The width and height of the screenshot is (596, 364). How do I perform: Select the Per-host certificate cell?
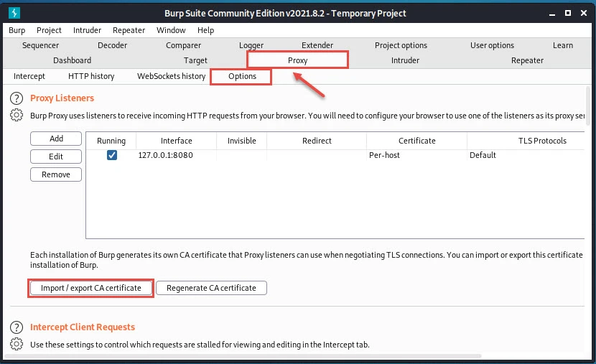(x=417, y=155)
